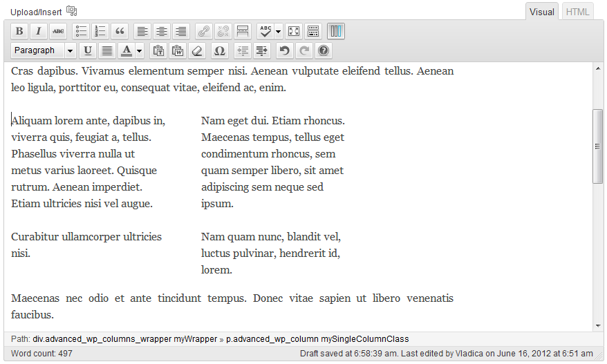The width and height of the screenshot is (607, 364).
Task: Click the Upload/Insert media icon
Action: click(x=72, y=11)
